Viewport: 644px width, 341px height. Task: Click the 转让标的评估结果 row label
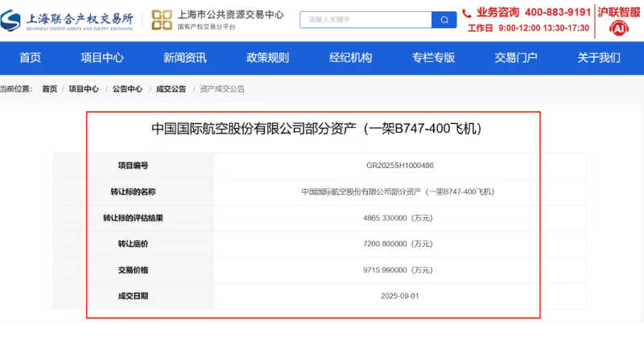(133, 218)
